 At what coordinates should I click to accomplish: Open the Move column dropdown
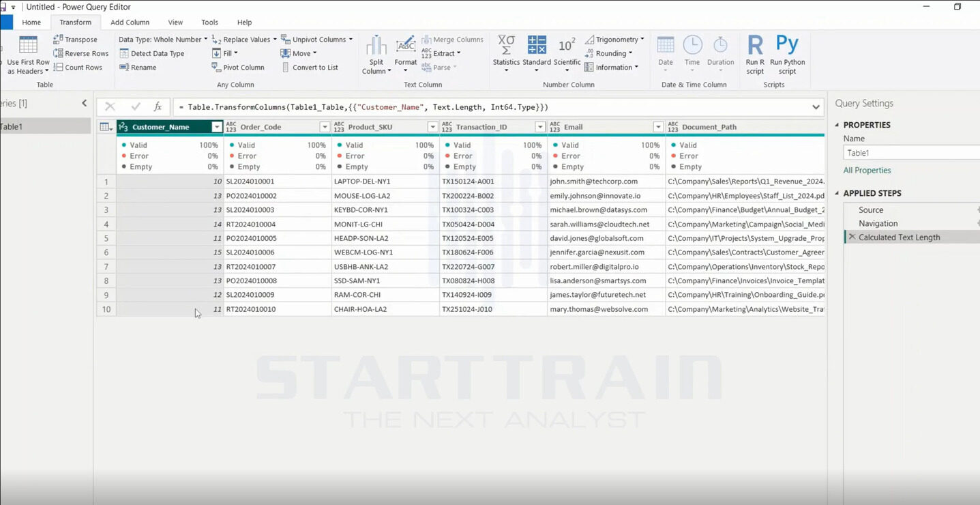(299, 53)
